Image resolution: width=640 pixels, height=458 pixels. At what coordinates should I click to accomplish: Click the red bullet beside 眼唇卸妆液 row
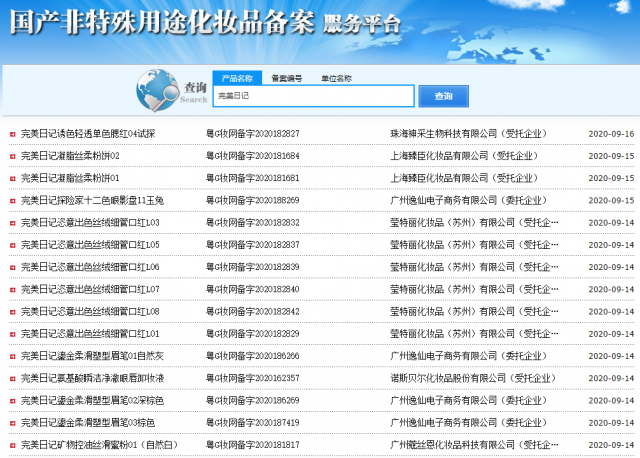point(12,379)
